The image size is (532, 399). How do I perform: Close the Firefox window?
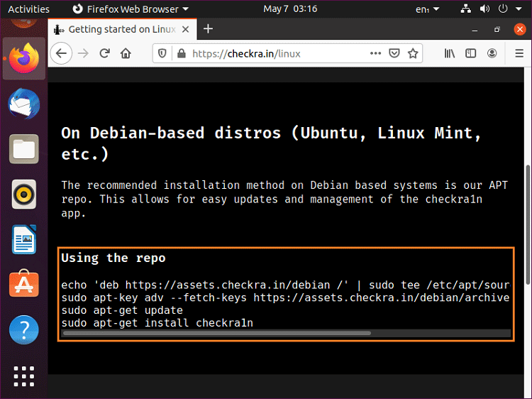(x=519, y=30)
